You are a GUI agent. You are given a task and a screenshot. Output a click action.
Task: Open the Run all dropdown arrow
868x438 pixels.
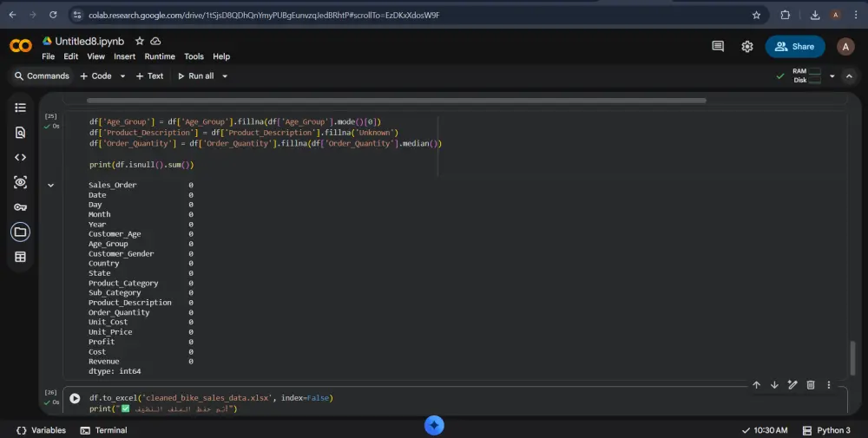coord(225,76)
